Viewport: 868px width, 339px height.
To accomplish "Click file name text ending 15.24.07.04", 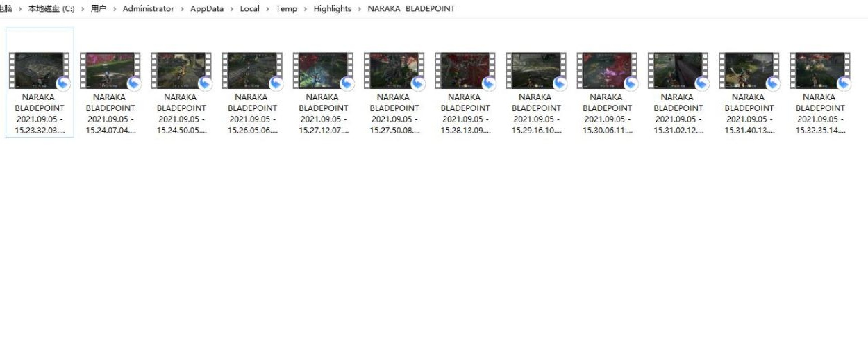I will click(x=110, y=114).
